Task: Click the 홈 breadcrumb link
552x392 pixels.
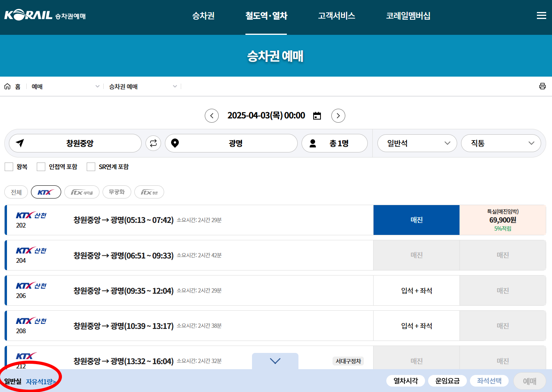Action: pyautogui.click(x=18, y=86)
